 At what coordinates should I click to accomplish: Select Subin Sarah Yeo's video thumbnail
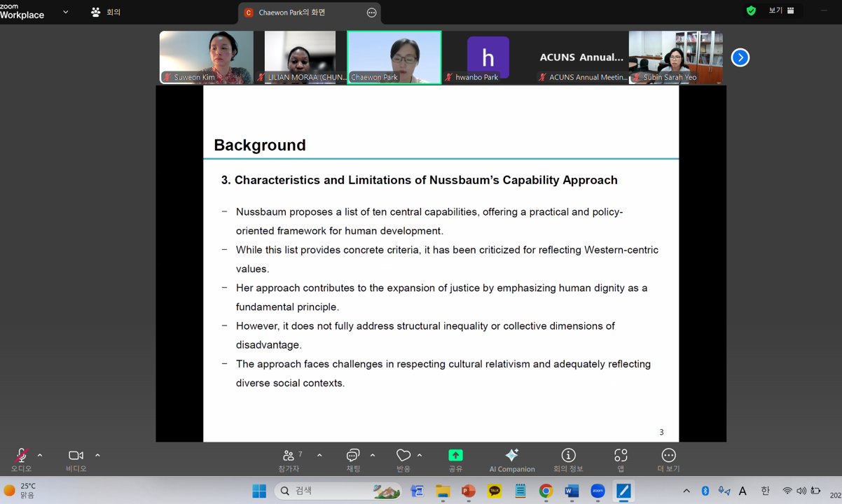coord(675,57)
